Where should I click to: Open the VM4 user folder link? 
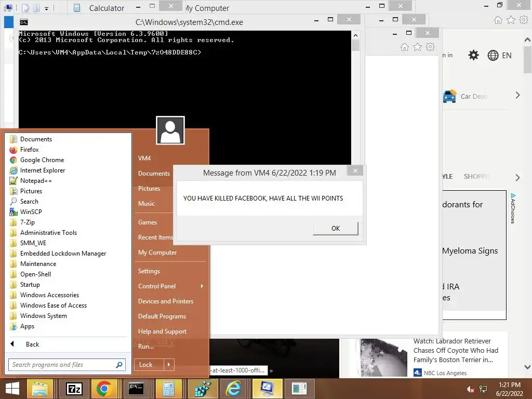(144, 158)
